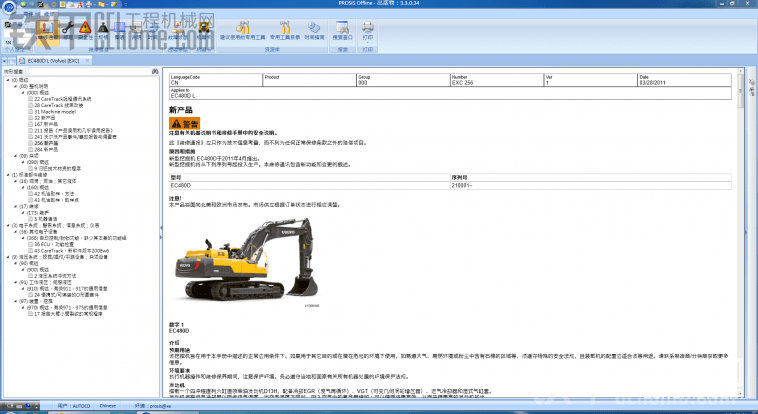Open tree item 28 CareTrack

pyautogui.click(x=58, y=105)
